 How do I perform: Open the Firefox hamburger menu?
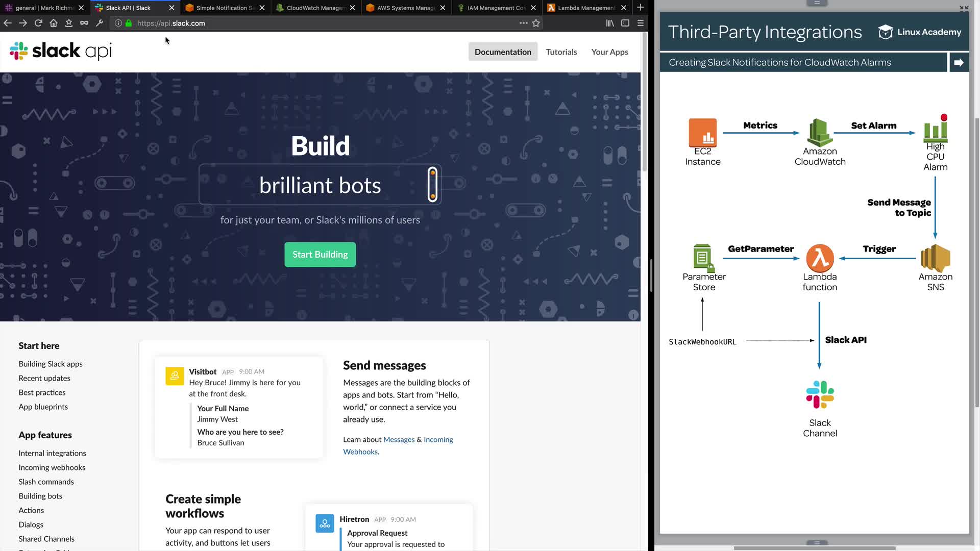point(641,23)
